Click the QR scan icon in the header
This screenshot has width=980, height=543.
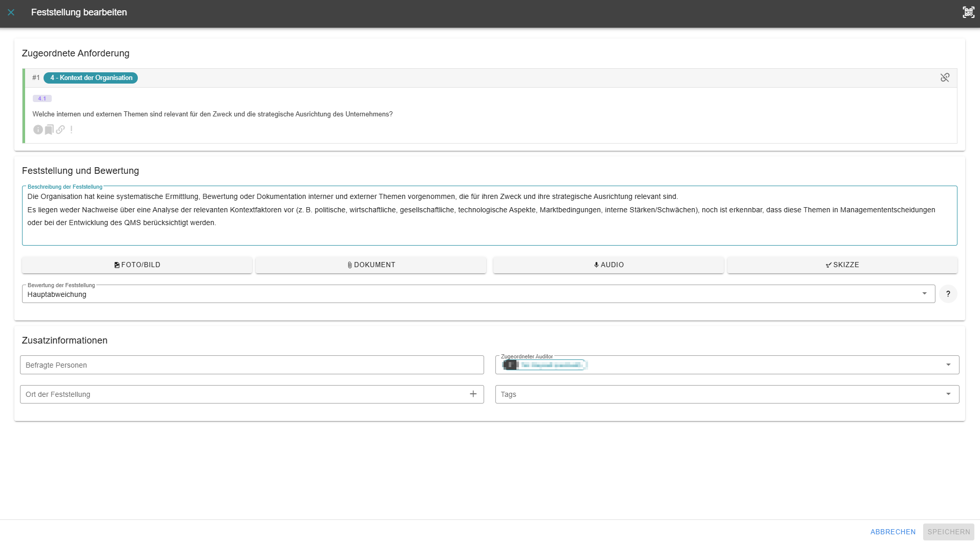[x=968, y=12]
